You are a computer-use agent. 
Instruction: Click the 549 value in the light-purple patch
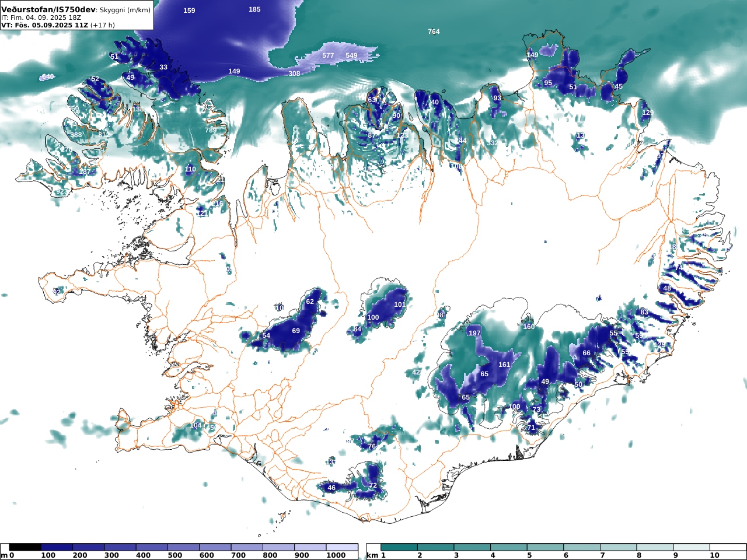[x=351, y=55]
